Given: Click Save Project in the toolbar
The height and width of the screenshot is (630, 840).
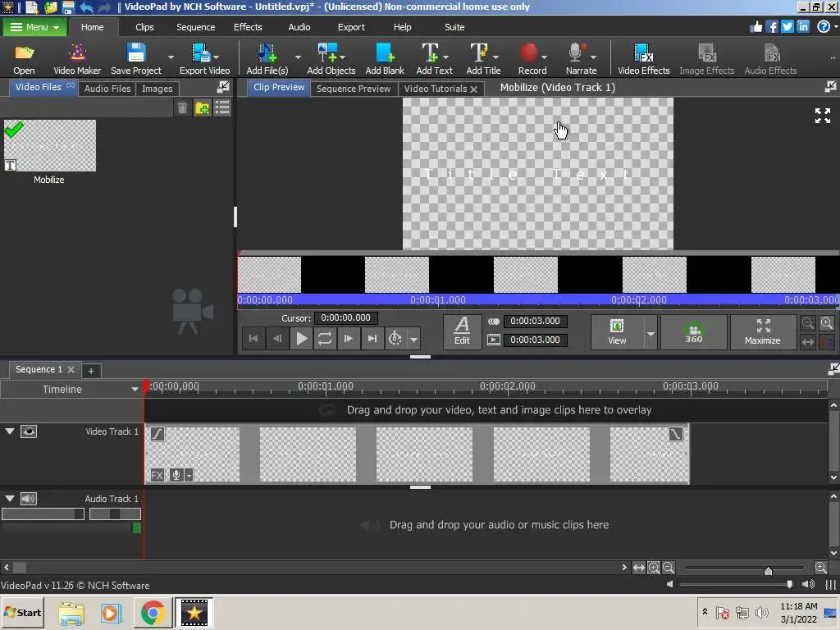Looking at the screenshot, I should [x=136, y=59].
